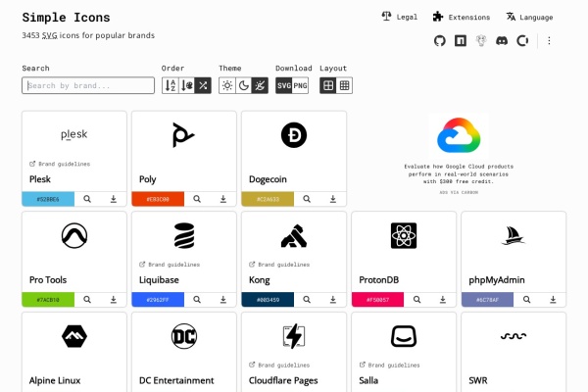The image size is (588, 392).
Task: Download the Dogecoin icon
Action: [x=333, y=199]
